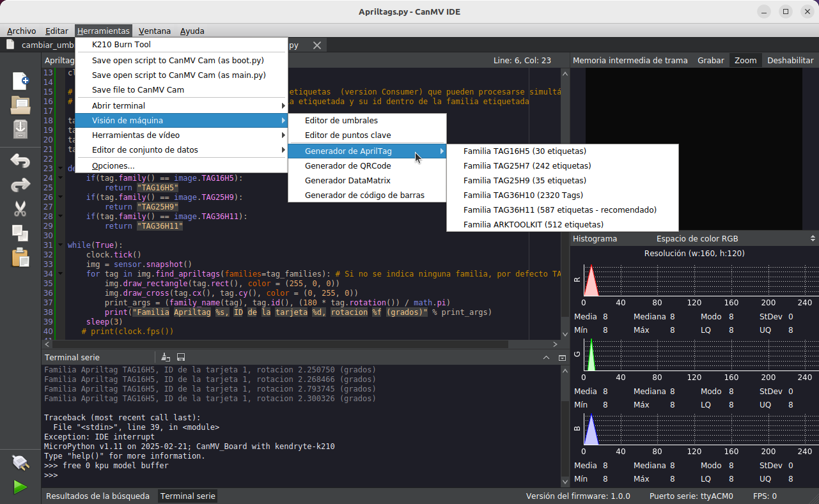Click the small window icon in the terminal header

(562, 358)
